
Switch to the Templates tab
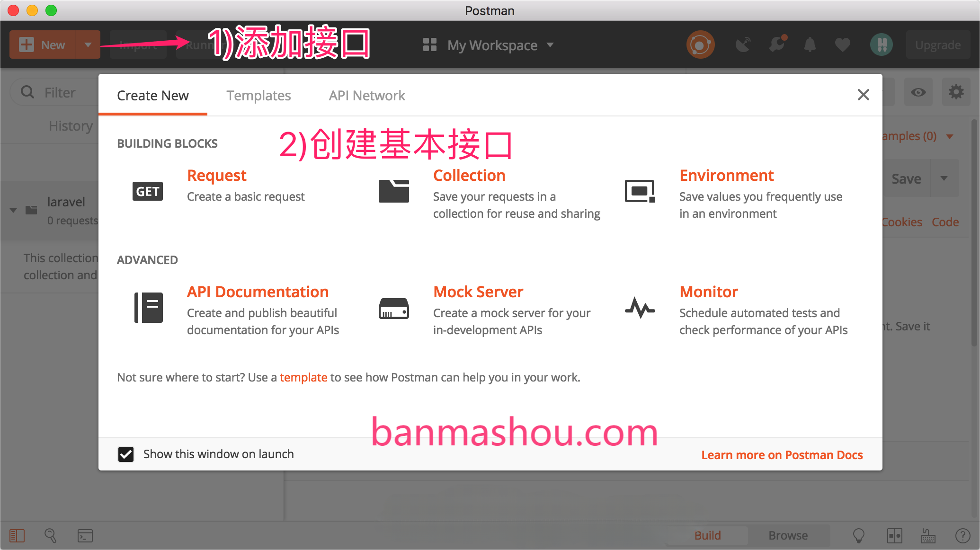pos(258,96)
